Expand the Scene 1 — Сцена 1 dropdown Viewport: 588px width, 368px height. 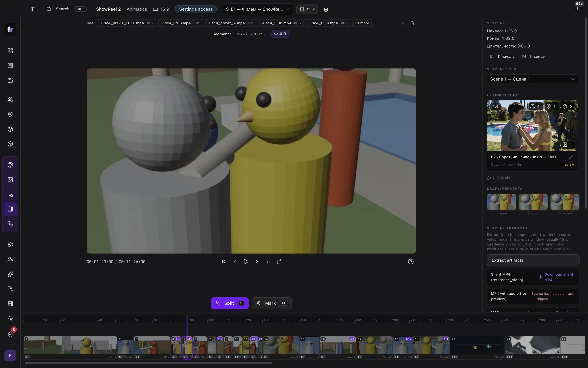[533, 79]
